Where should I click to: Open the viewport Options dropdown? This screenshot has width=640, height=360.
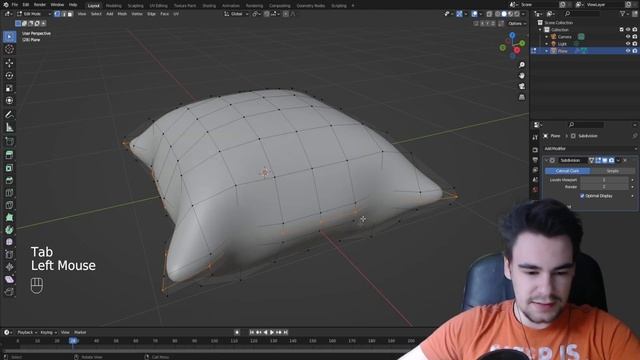click(516, 23)
